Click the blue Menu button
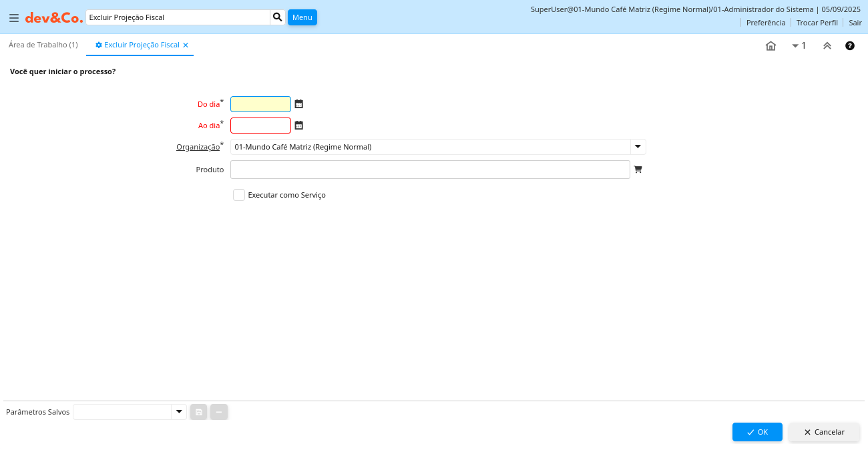Image resolution: width=868 pixels, height=450 pixels. coord(302,17)
